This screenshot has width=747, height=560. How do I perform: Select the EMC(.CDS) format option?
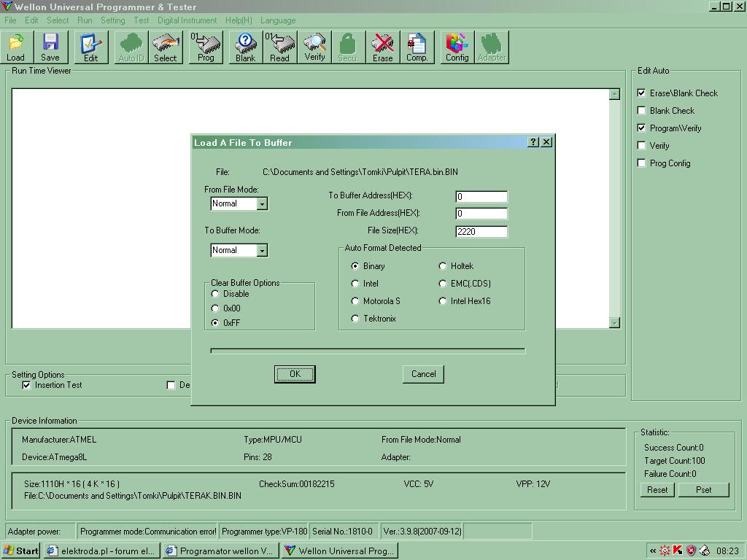[x=443, y=284]
